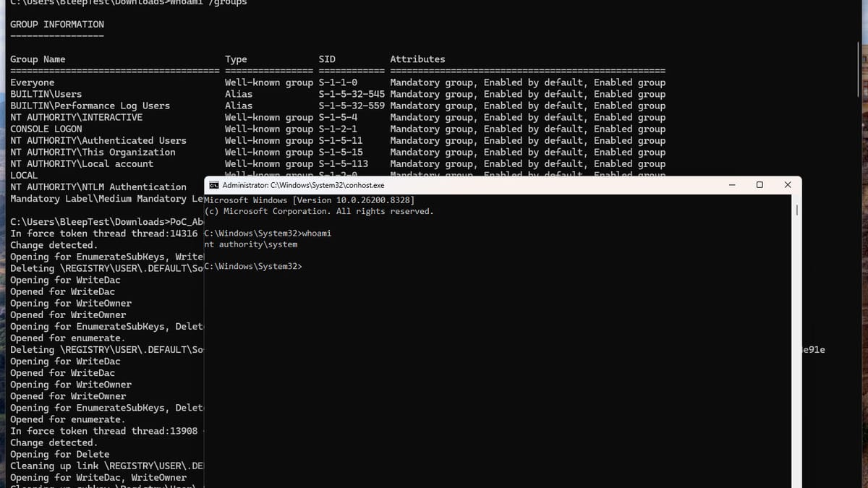Screen dimensions: 868x488
Task: Click the SID value "S-1-5-15"
Action: click(x=341, y=152)
